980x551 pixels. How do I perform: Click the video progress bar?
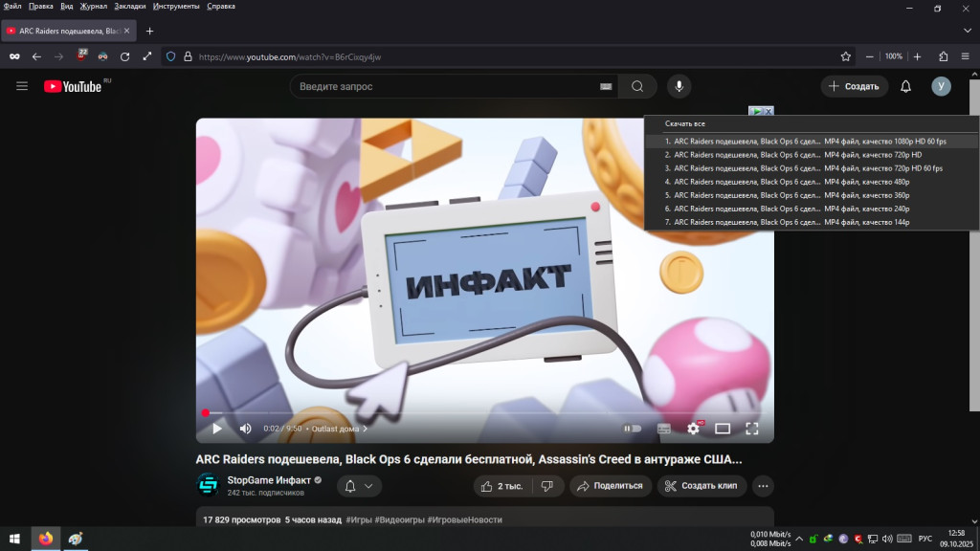[479, 413]
